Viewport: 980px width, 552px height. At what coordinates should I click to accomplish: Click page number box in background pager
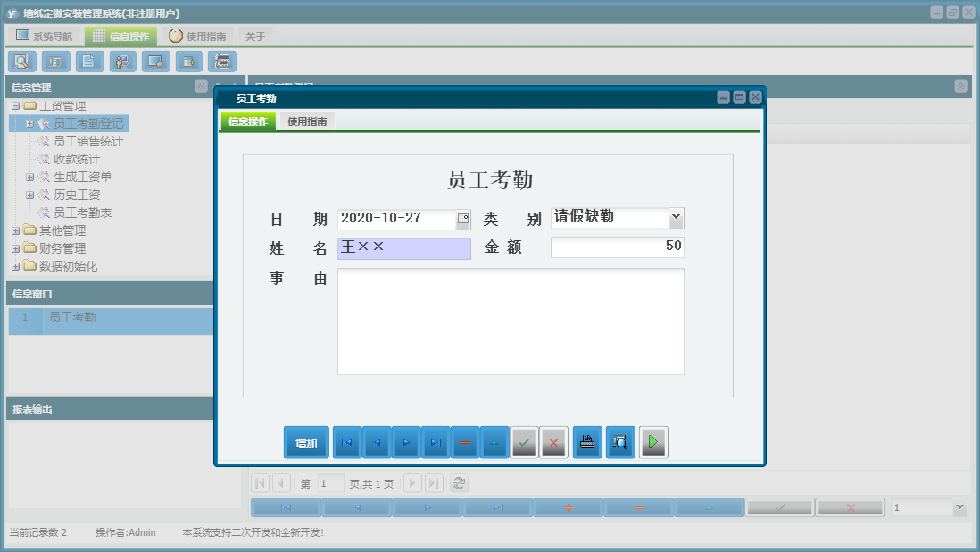tap(330, 483)
